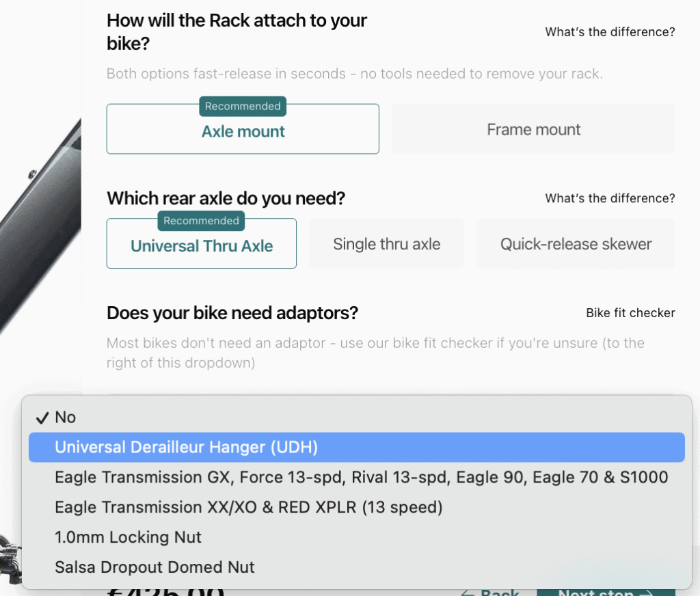Click Recommended badge above Axle mount
The width and height of the screenshot is (700, 596).
point(243,106)
